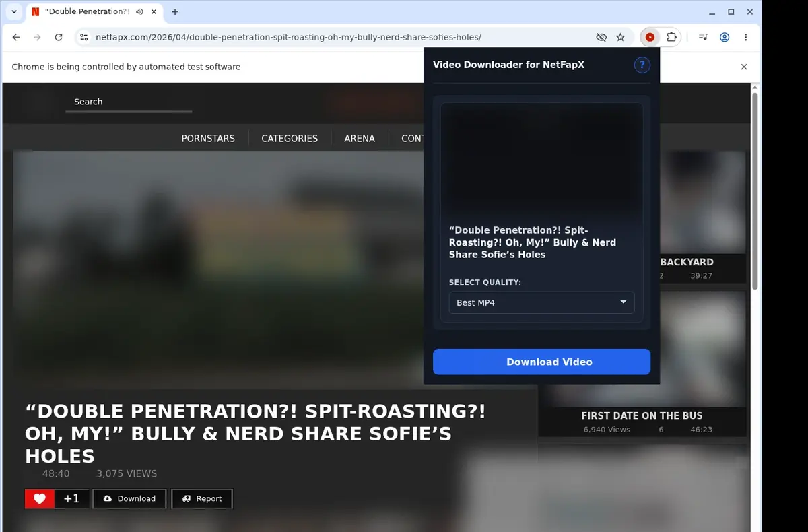Click the 39:27 duration on Backyard card
808x532 pixels.
coord(701,275)
